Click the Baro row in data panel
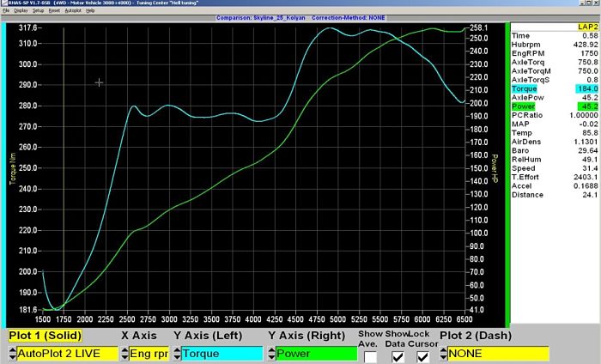601x364 pixels. pyautogui.click(x=555, y=150)
